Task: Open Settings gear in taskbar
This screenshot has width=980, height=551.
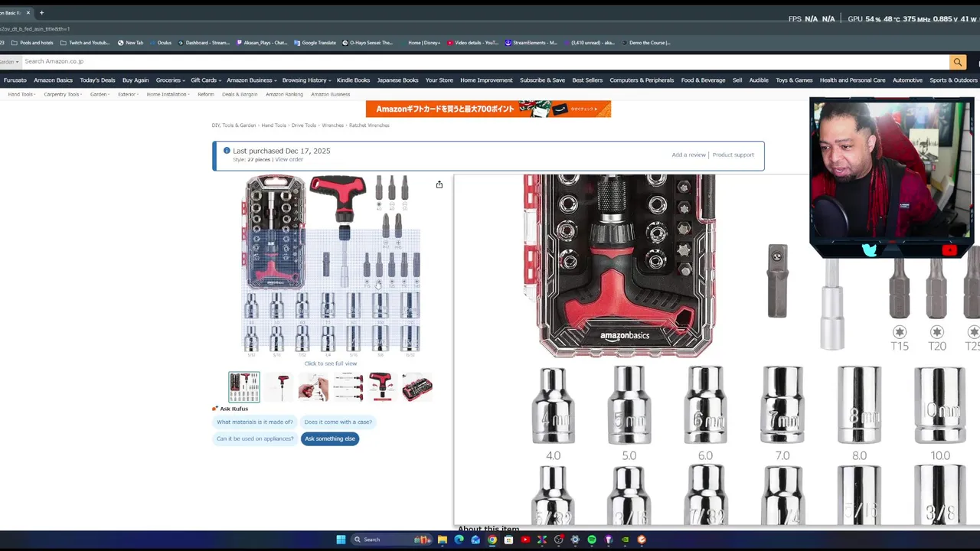Action: 575,540
